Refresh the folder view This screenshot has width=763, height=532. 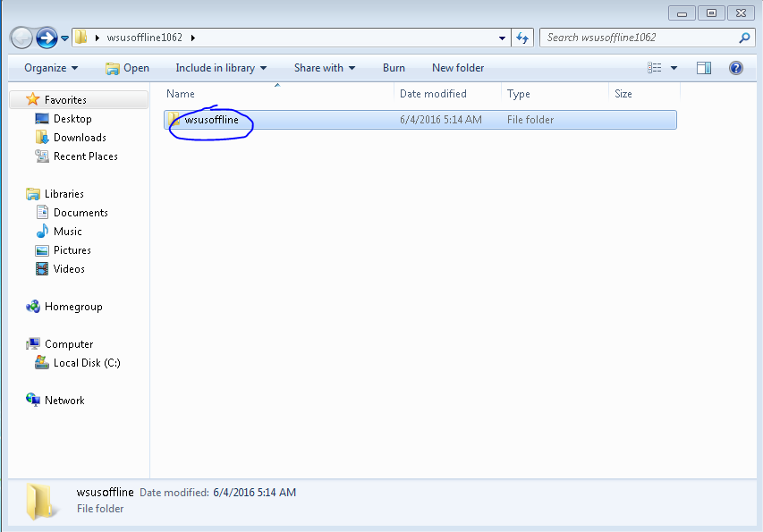(x=522, y=38)
